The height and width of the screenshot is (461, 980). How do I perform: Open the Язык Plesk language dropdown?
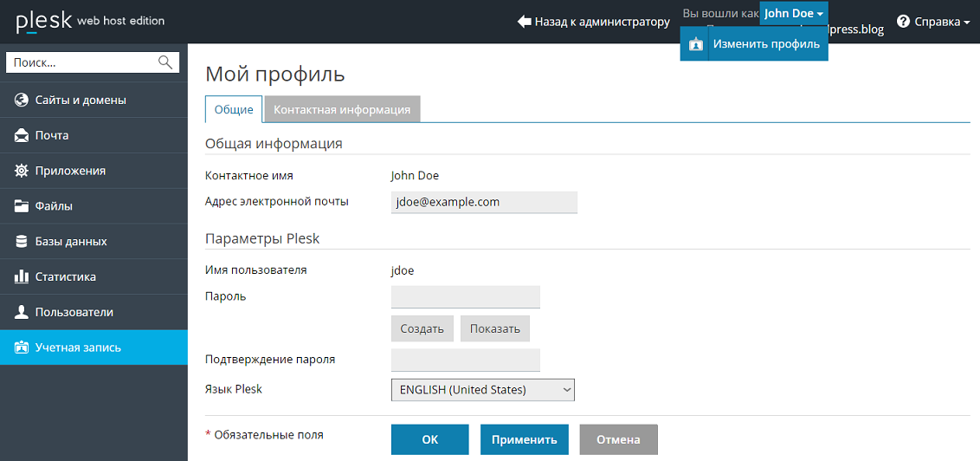[482, 390]
